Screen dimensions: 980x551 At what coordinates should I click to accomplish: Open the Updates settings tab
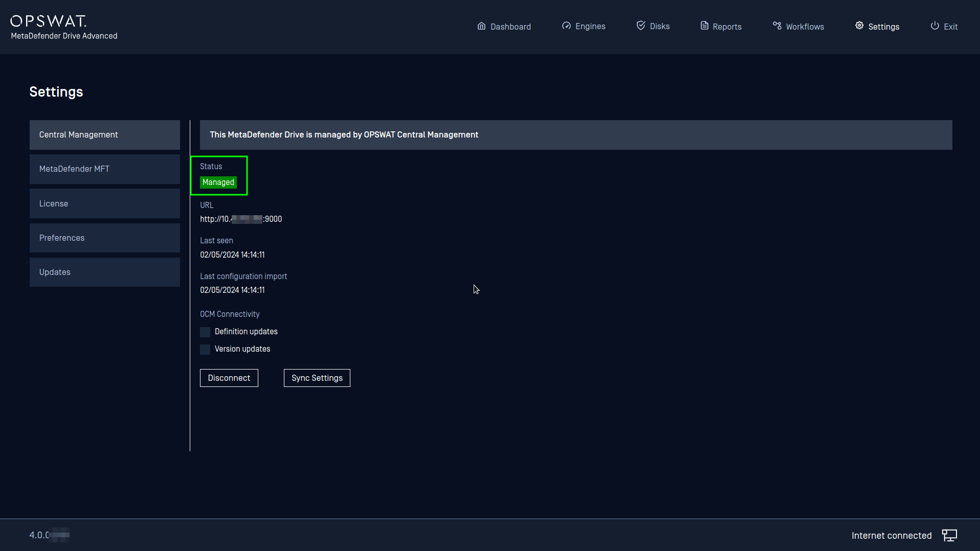click(x=105, y=272)
